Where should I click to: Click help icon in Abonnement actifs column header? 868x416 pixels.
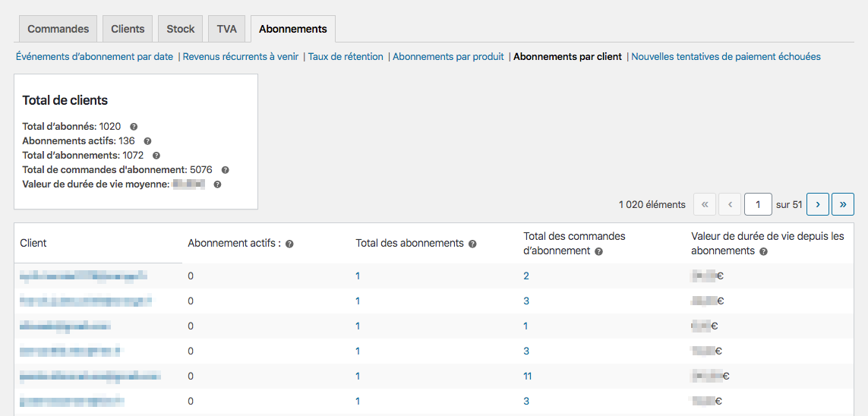[x=289, y=244]
